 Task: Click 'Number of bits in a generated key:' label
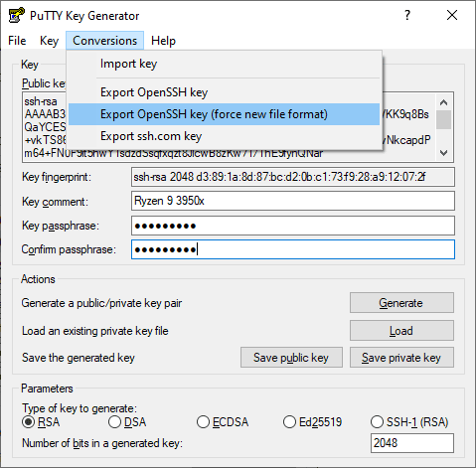[102, 443]
